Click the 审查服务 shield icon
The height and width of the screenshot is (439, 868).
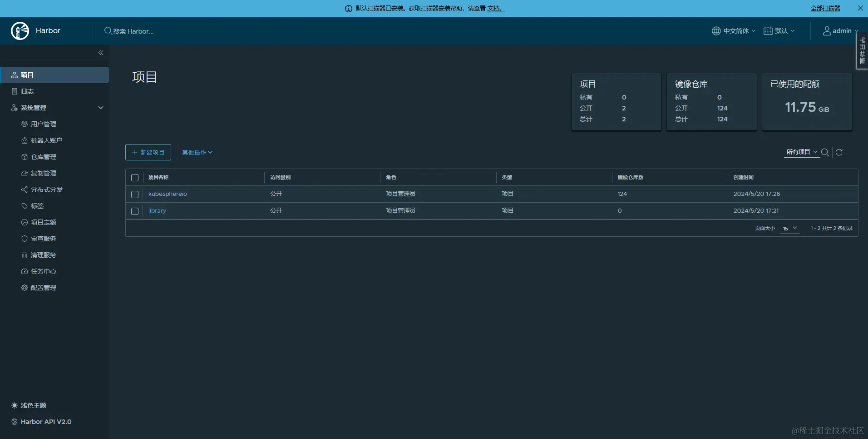25,239
